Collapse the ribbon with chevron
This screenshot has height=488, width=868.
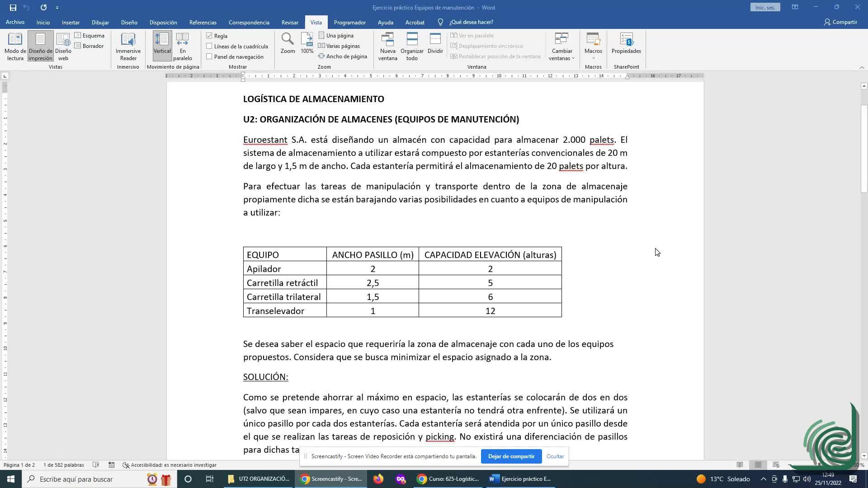click(x=862, y=67)
